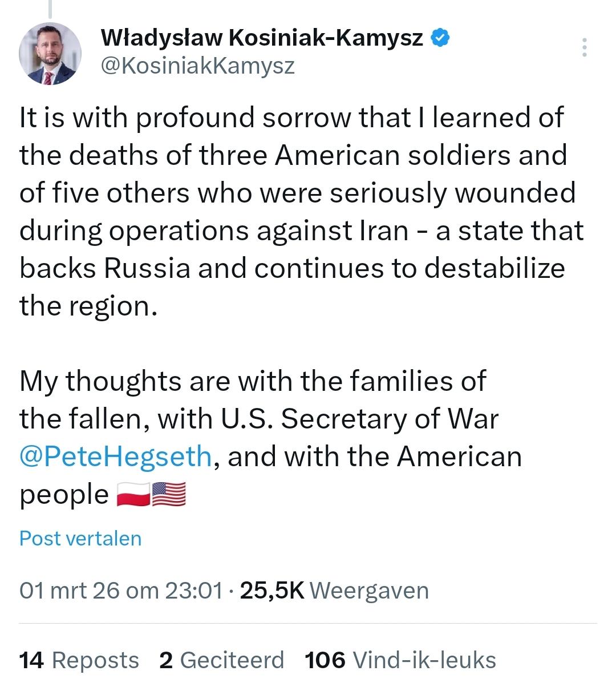Viewport: 616px width, 691px height.
Task: Select Post vertalen to translate the post
Action: (x=80, y=538)
